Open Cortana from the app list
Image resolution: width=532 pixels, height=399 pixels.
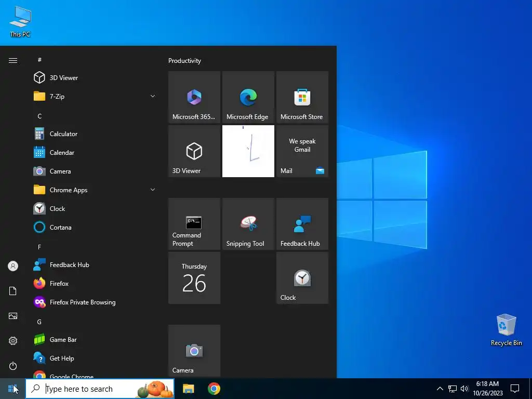point(95,228)
